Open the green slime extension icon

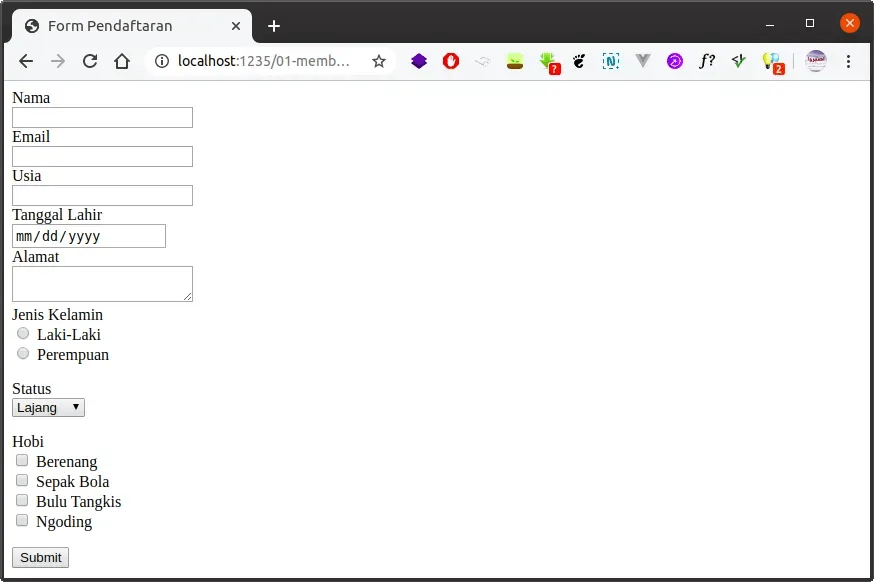coord(515,61)
